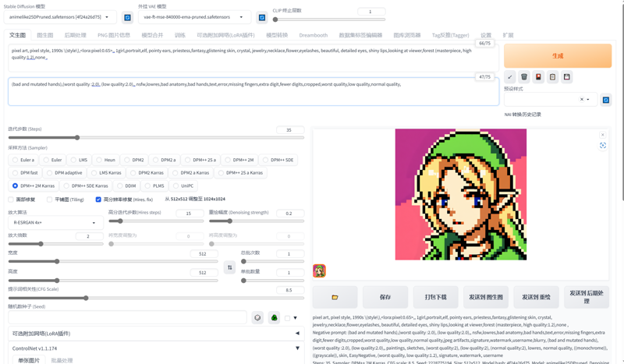The height and width of the screenshot is (364, 624).
Task: Click 发送到 后期处理 button
Action: (587, 297)
